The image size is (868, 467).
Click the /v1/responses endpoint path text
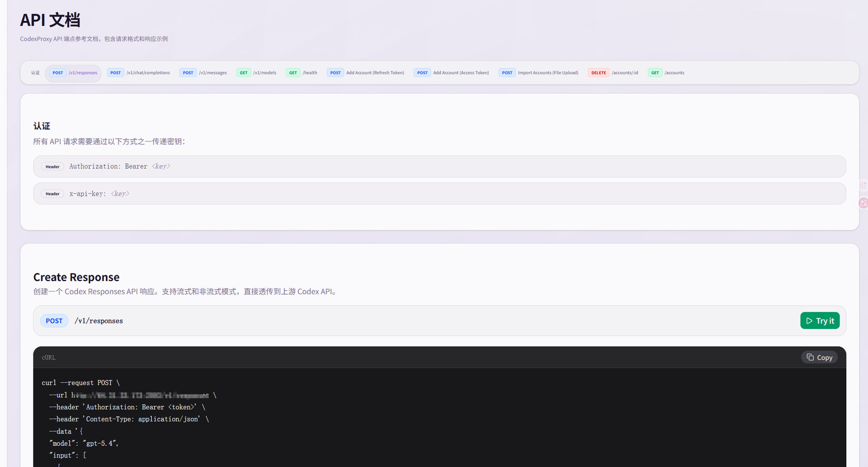click(x=99, y=321)
